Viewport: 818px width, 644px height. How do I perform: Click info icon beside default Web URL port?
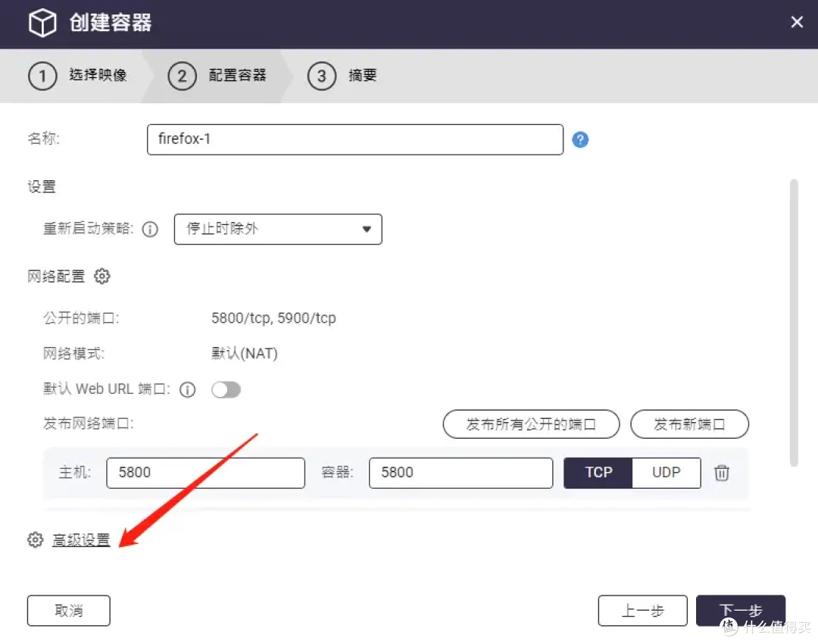click(x=188, y=390)
